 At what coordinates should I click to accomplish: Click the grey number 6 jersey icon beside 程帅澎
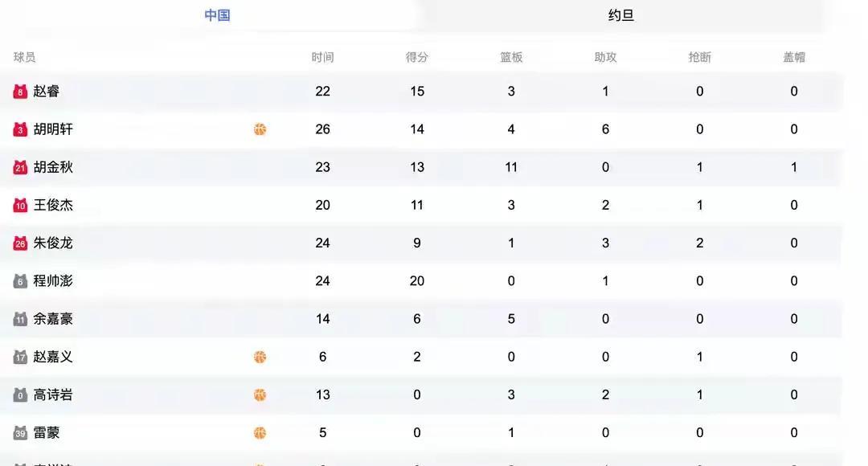pyautogui.click(x=21, y=281)
